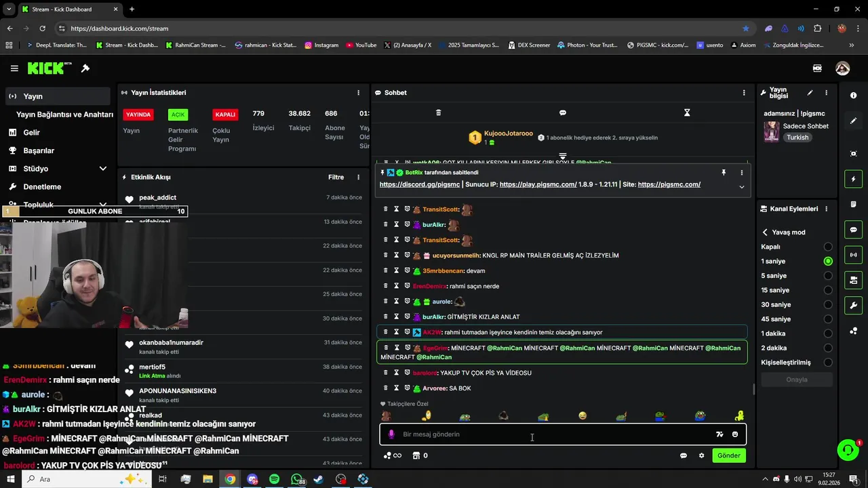Click the info icon in right sidebar
The width and height of the screenshot is (868, 488).
point(853,96)
